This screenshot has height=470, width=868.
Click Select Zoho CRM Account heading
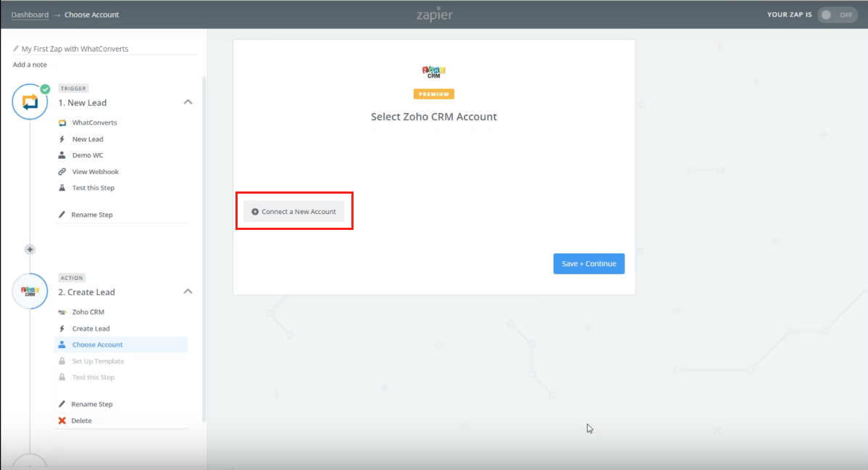point(434,117)
